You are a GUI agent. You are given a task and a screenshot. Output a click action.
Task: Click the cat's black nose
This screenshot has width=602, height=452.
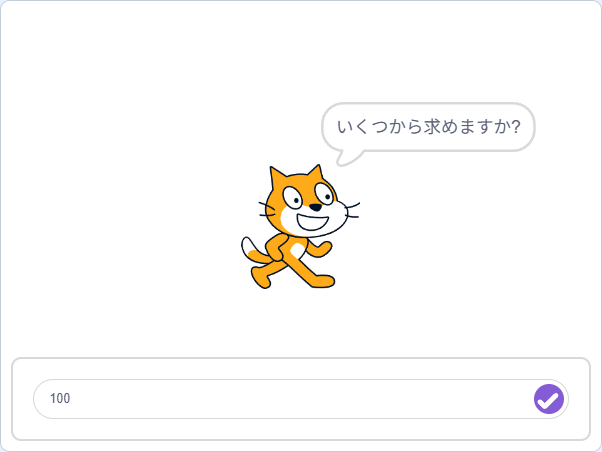click(x=316, y=207)
